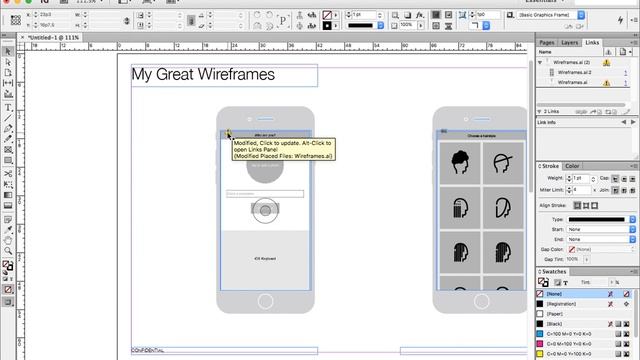Collapse the Link Info disclosure triangle
This screenshot has width=640, height=360.
tap(540, 111)
